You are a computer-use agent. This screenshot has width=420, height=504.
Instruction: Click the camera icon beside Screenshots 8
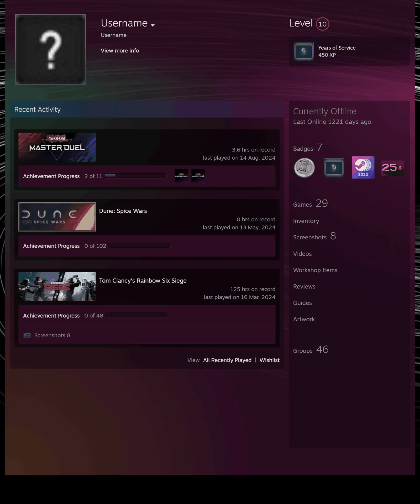[x=27, y=335]
